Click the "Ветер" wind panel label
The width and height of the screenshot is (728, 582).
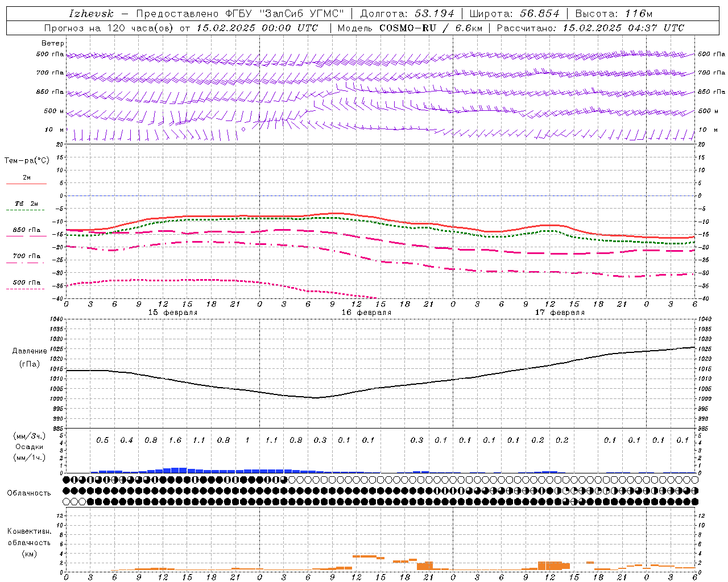click(52, 43)
